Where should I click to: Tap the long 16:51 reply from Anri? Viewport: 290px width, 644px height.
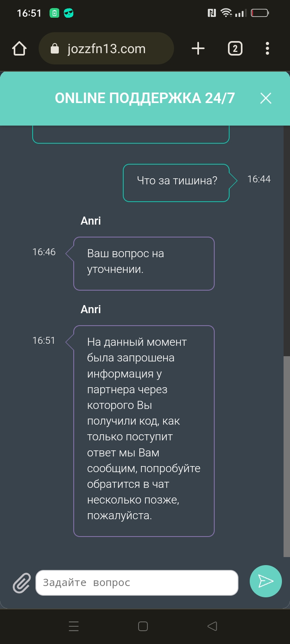144,431
